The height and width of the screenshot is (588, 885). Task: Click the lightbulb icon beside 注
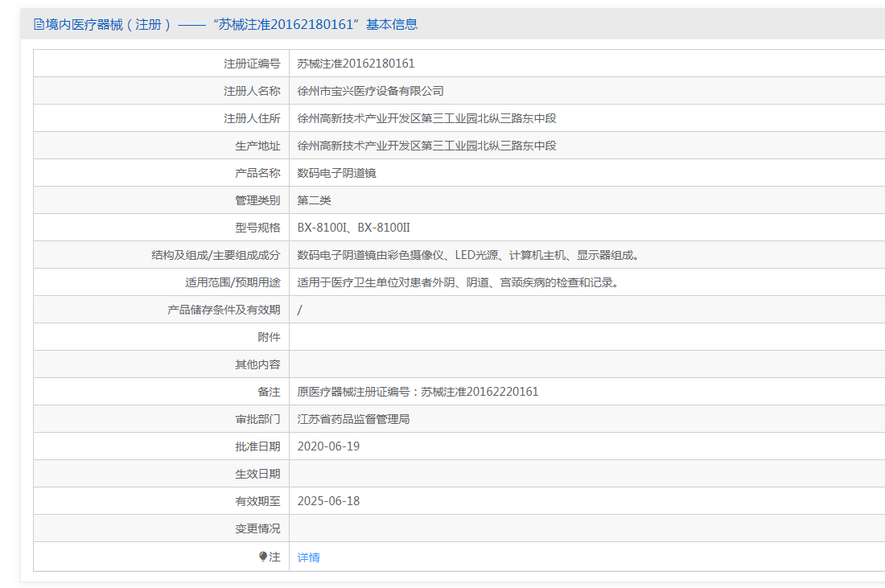click(x=263, y=557)
